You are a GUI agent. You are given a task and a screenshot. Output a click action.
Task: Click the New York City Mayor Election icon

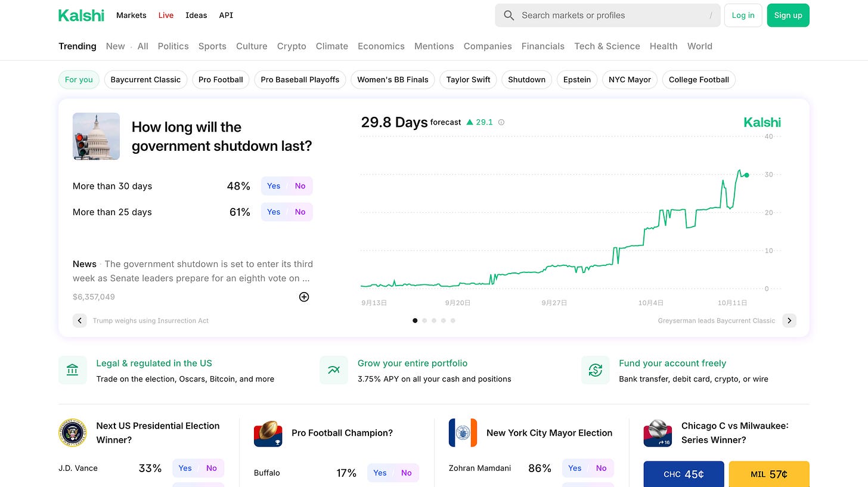[463, 433]
